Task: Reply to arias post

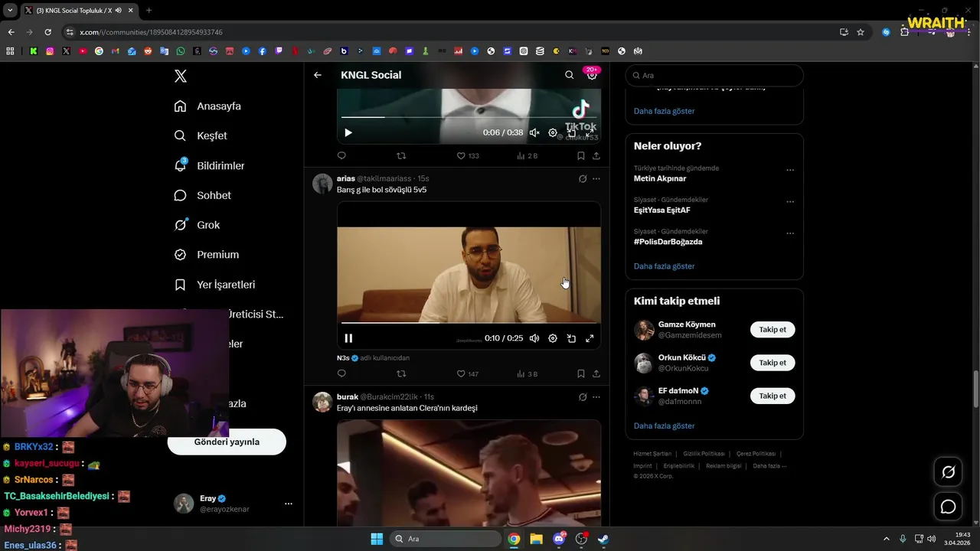Action: click(341, 373)
